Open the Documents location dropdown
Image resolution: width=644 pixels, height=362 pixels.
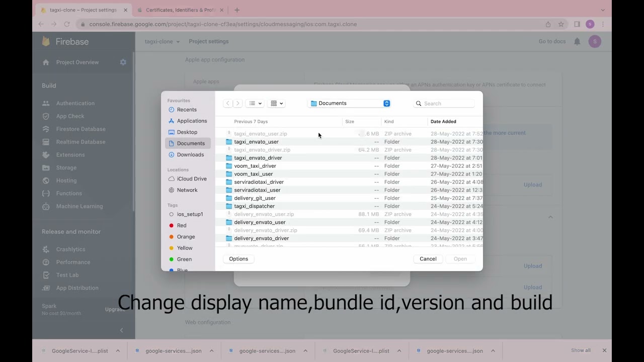pos(350,104)
